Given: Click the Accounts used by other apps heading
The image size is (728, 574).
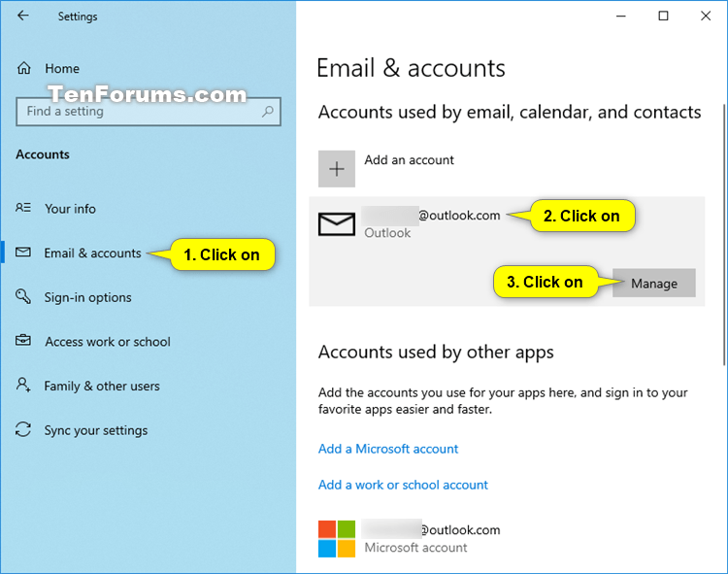Looking at the screenshot, I should [x=436, y=353].
